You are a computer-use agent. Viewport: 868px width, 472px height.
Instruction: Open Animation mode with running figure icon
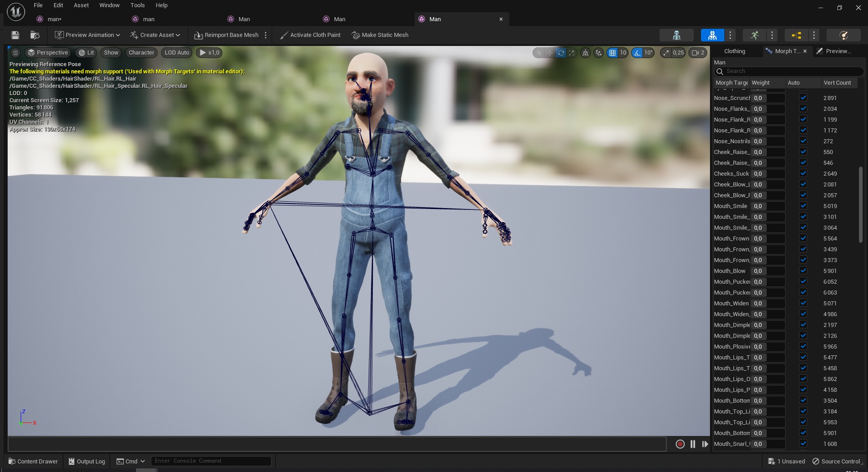[x=755, y=35]
